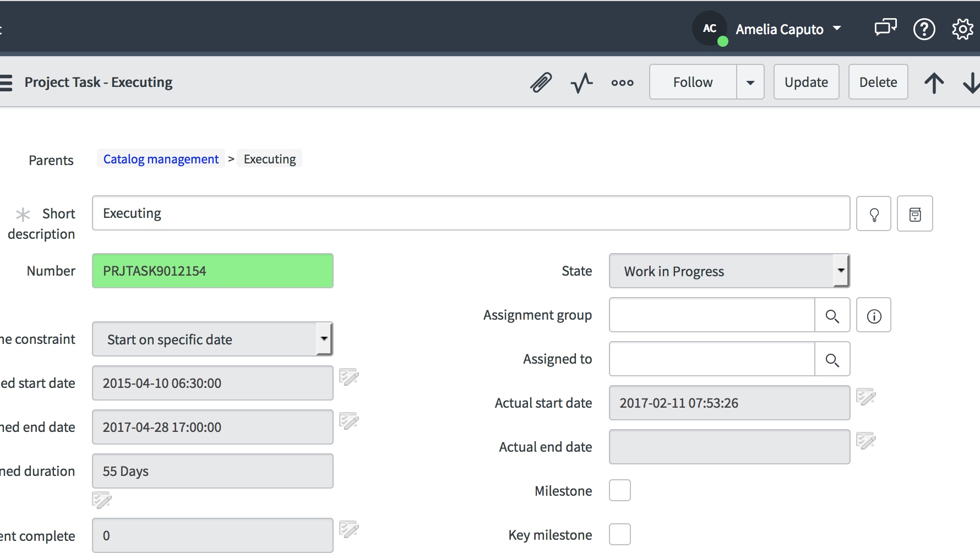Open the Assigned to lookup magnifier
This screenshot has width=980, height=559.
coord(832,359)
